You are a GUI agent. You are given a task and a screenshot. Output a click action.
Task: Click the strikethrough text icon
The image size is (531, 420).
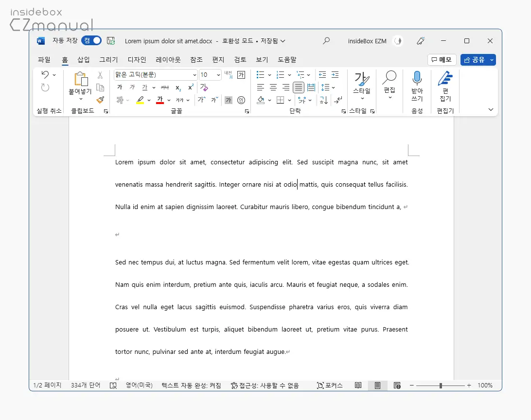(165, 87)
